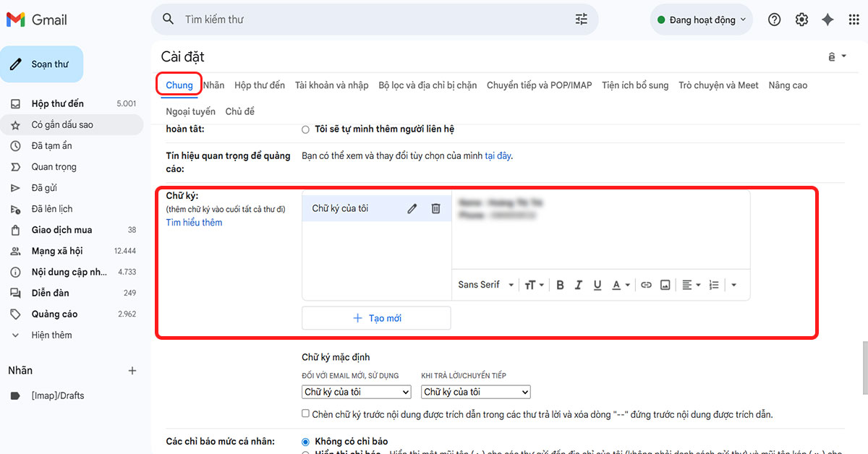Screen dimensions: 868x454
Task: Switch to the 'Nhãn' settings tab
Action: [x=213, y=85]
